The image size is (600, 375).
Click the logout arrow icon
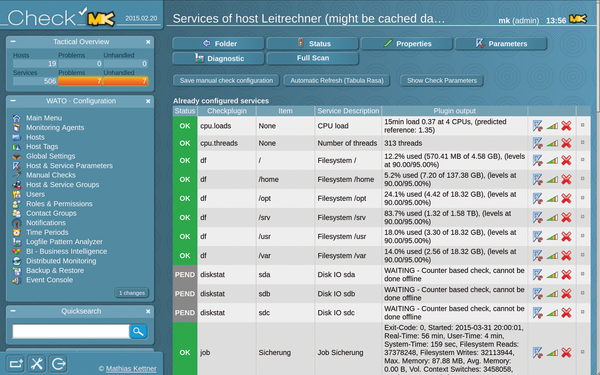tap(58, 364)
